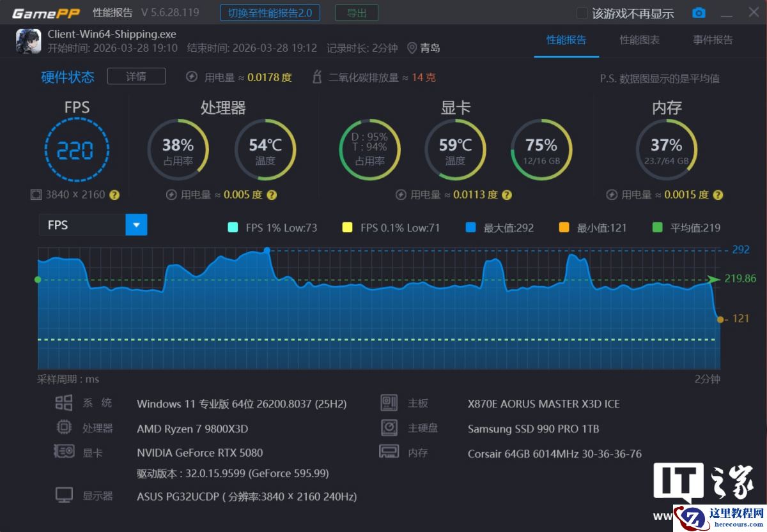
Task: Enable the 该游戏不再显示 checkbox
Action: 582,13
